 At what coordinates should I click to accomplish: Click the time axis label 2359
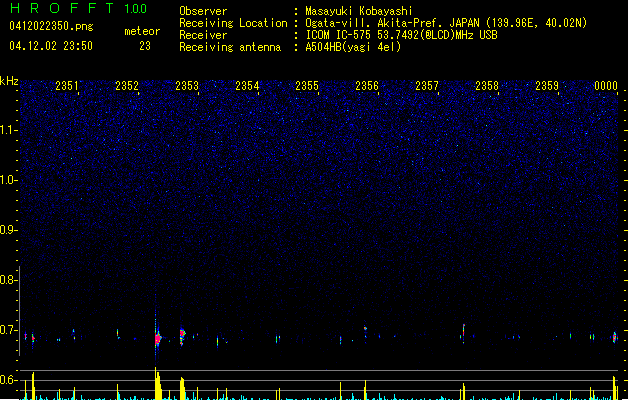tap(547, 86)
